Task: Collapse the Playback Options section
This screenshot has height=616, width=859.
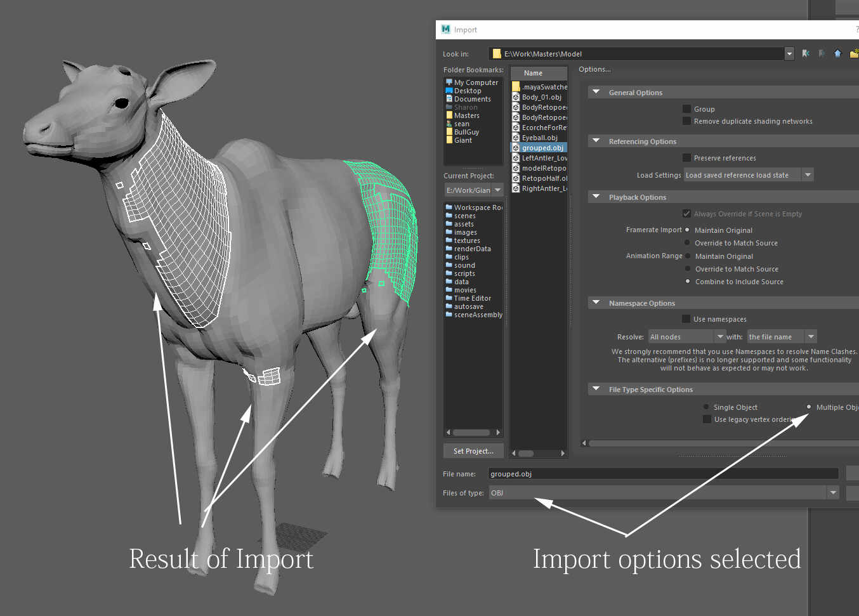Action: (x=596, y=197)
